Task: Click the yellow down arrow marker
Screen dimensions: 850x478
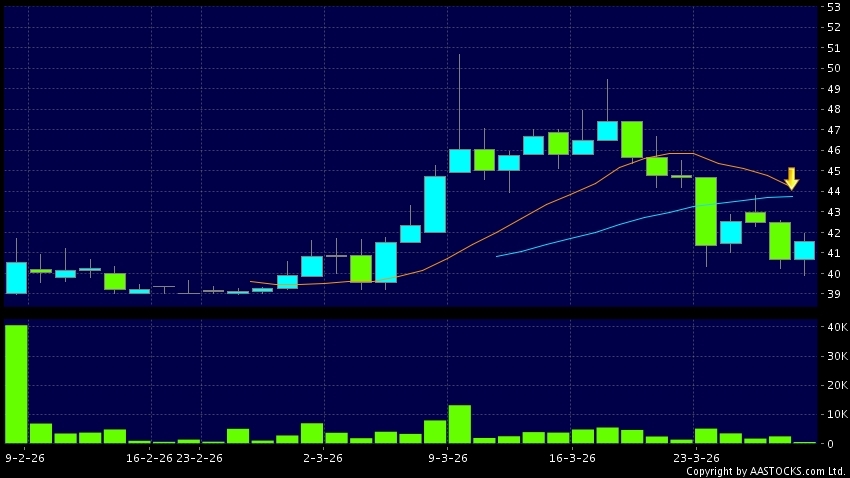Action: [x=791, y=178]
